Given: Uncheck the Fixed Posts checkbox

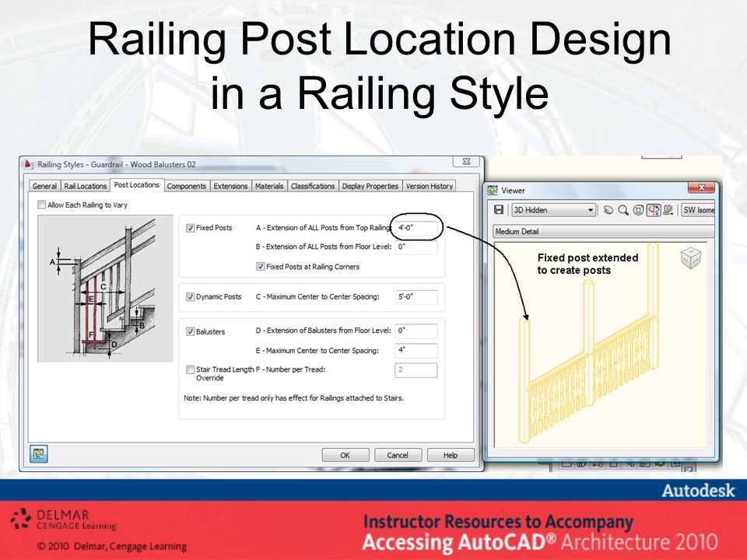Looking at the screenshot, I should pyautogui.click(x=190, y=228).
